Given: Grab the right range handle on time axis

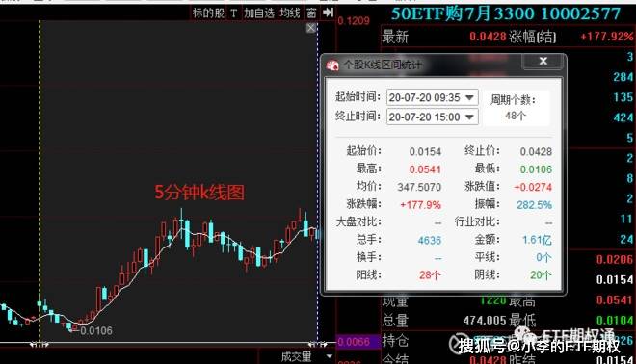Looking at the screenshot, I should click(x=318, y=345).
